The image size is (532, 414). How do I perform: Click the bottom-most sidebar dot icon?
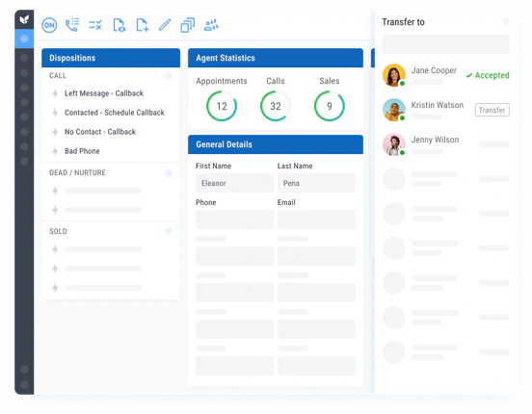click(24, 385)
